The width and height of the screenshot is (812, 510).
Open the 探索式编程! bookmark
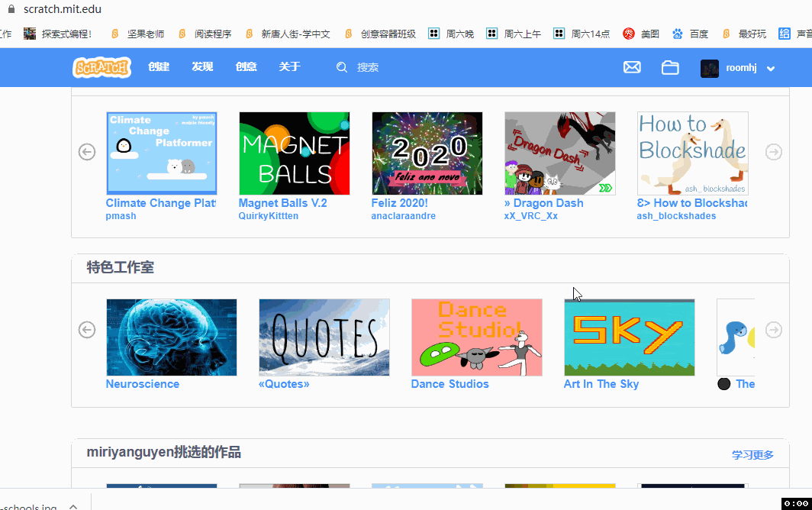[58, 34]
